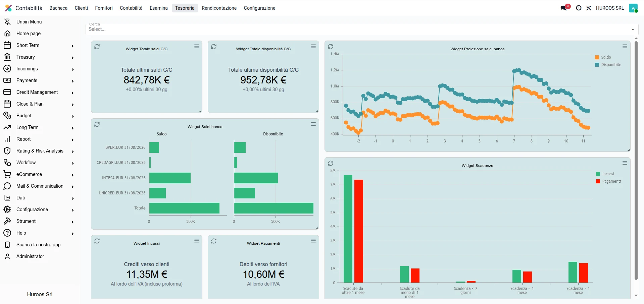
Task: Click the Rating & Risk Analysis shield icon
Action: 7,151
